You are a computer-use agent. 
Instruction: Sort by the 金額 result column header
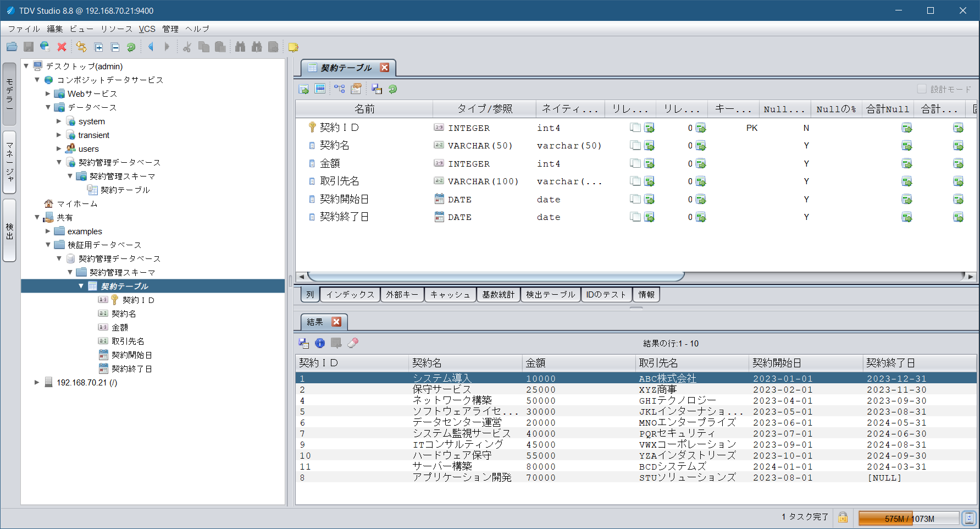[x=578, y=363]
